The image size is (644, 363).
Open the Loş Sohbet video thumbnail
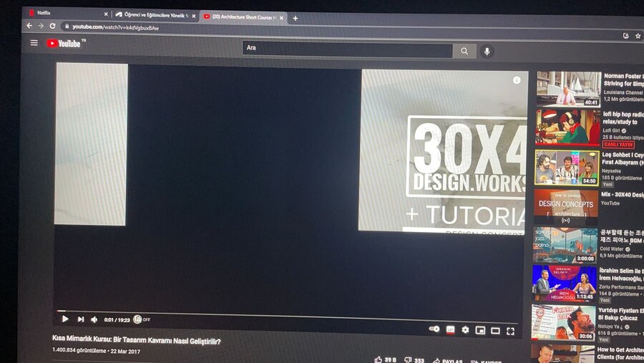pyautogui.click(x=567, y=168)
